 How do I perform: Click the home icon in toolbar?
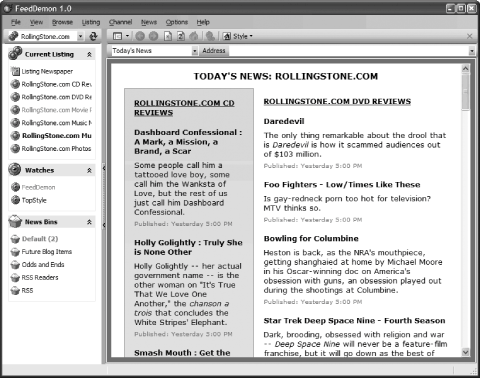(194, 36)
